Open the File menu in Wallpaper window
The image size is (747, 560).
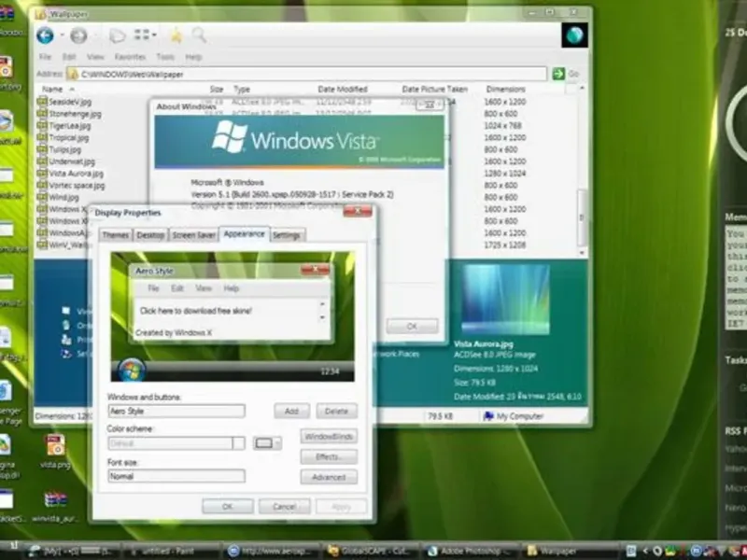[45, 57]
